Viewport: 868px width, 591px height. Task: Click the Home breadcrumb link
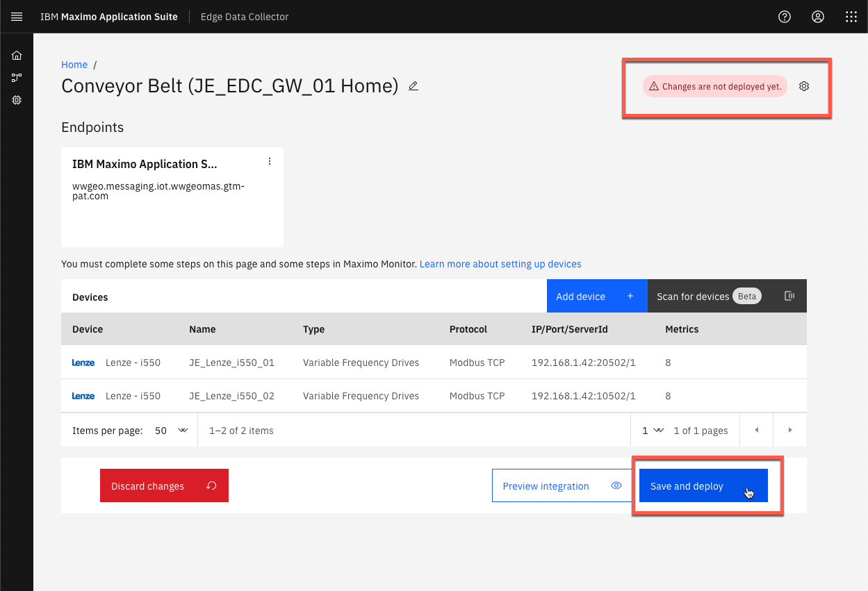tap(74, 65)
